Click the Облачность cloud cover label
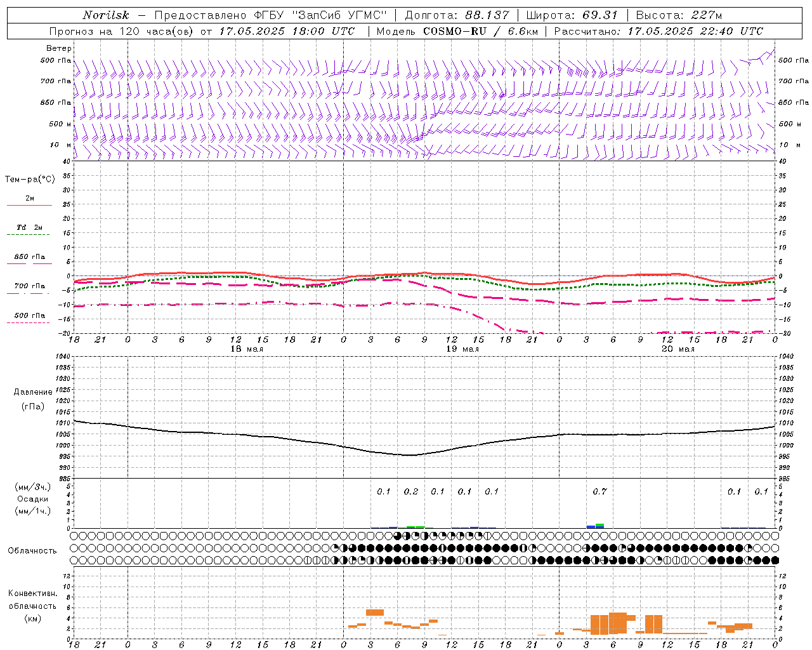Viewport: 812px width, 650px height. 32,550
